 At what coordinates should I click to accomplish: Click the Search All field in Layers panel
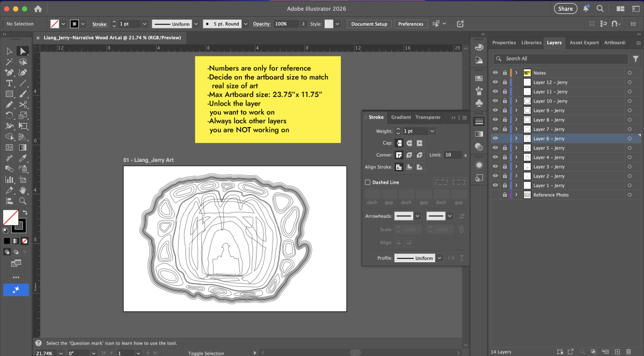(561, 58)
